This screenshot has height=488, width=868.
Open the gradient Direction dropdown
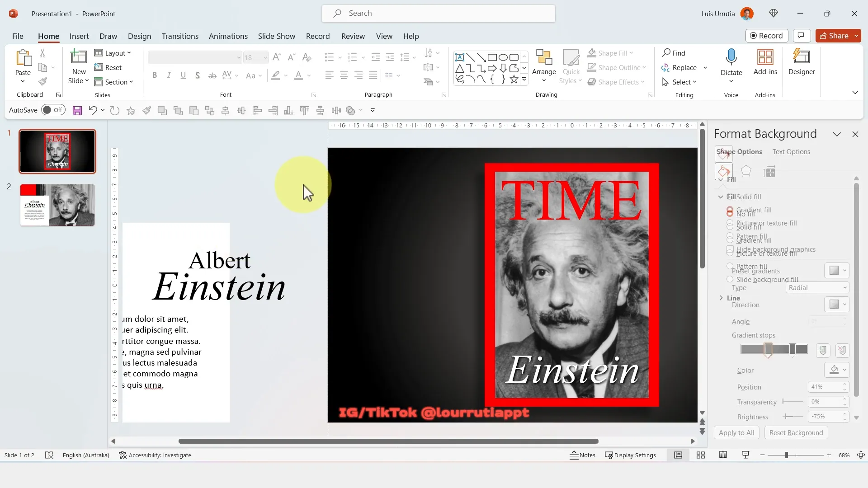click(837, 304)
